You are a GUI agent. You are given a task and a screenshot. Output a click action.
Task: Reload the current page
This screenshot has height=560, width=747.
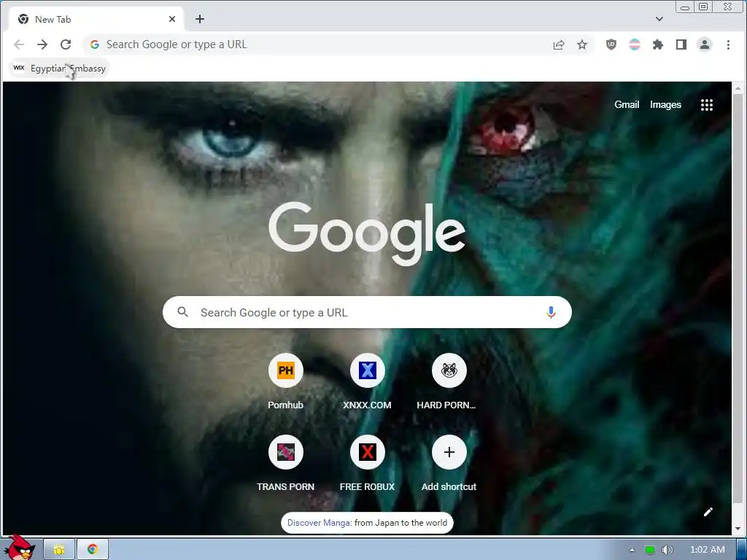tap(66, 44)
